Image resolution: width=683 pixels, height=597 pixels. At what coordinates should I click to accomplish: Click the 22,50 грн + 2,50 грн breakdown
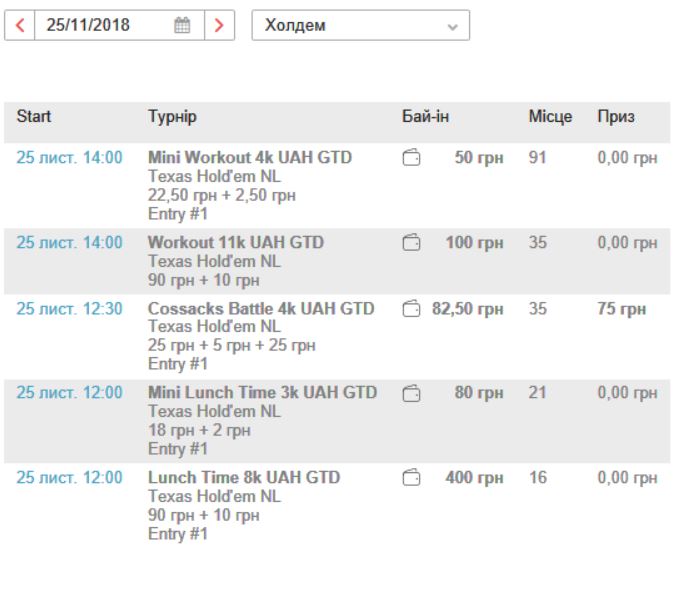222,195
